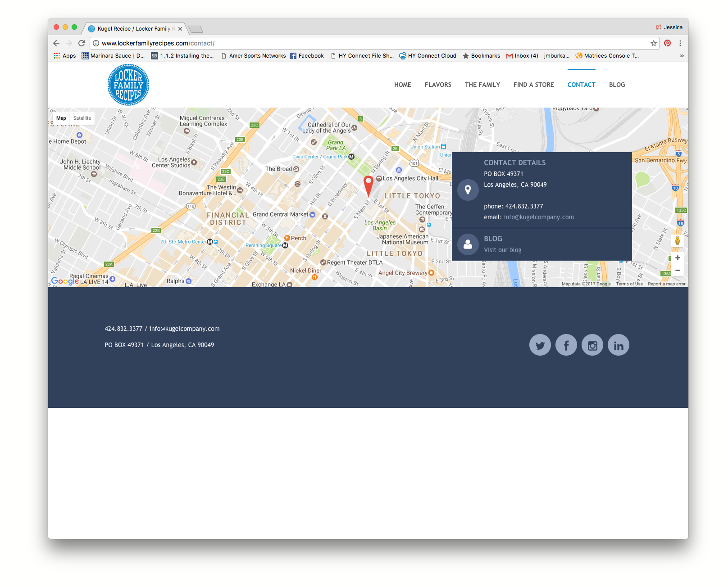Open the FLAVORS menu item
The height and width of the screenshot is (587, 728).
[438, 85]
